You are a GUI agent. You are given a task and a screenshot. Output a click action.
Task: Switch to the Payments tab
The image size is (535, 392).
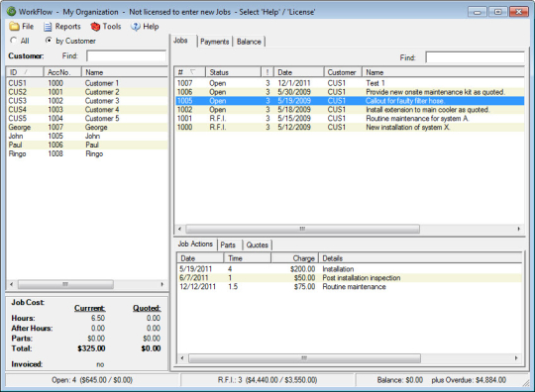click(215, 42)
